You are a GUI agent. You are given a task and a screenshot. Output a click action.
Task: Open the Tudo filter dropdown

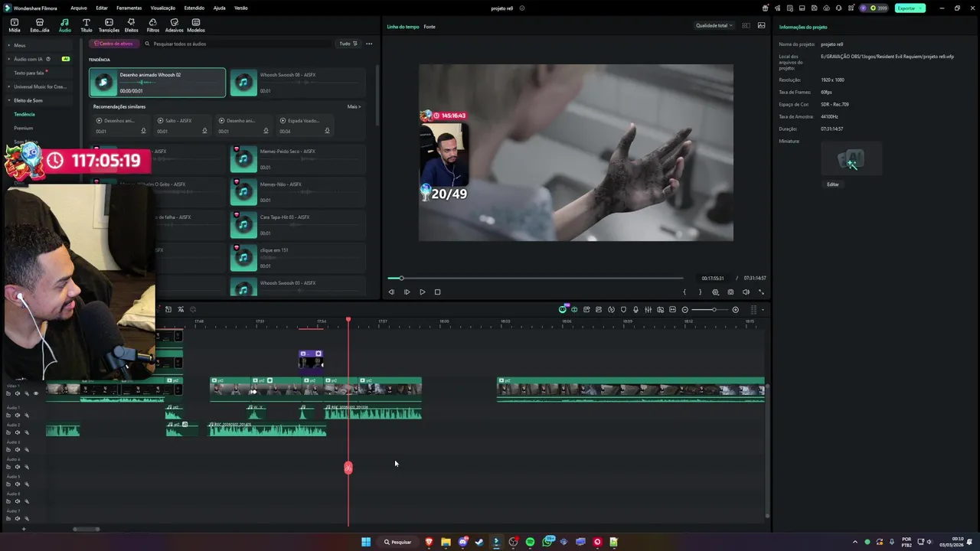(348, 44)
